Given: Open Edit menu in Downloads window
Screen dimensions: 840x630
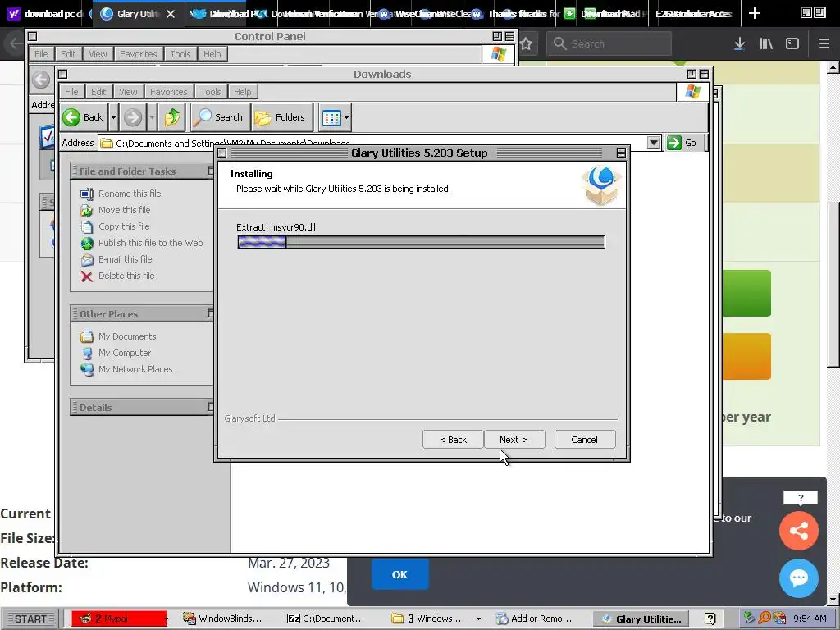Looking at the screenshot, I should 98,92.
